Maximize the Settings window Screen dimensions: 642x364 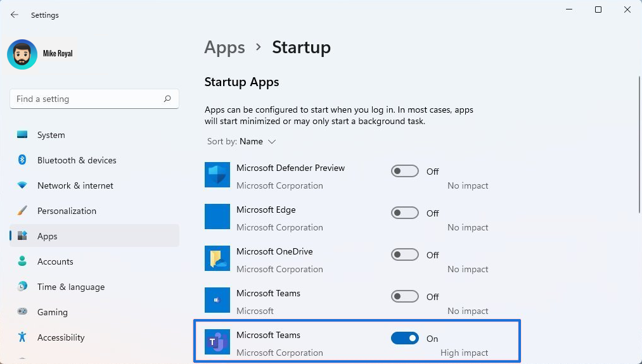click(598, 9)
